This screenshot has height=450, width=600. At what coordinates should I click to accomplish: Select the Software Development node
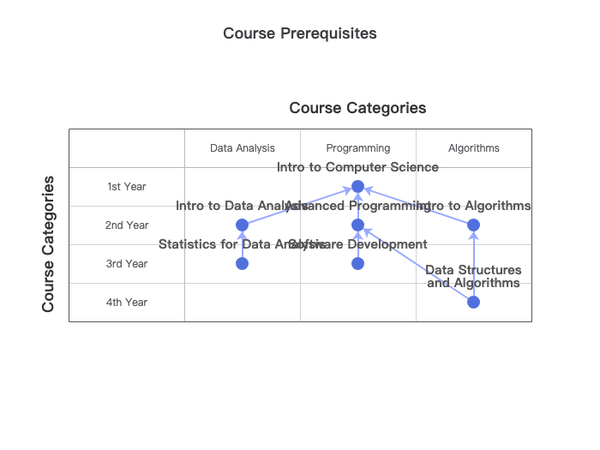(358, 264)
